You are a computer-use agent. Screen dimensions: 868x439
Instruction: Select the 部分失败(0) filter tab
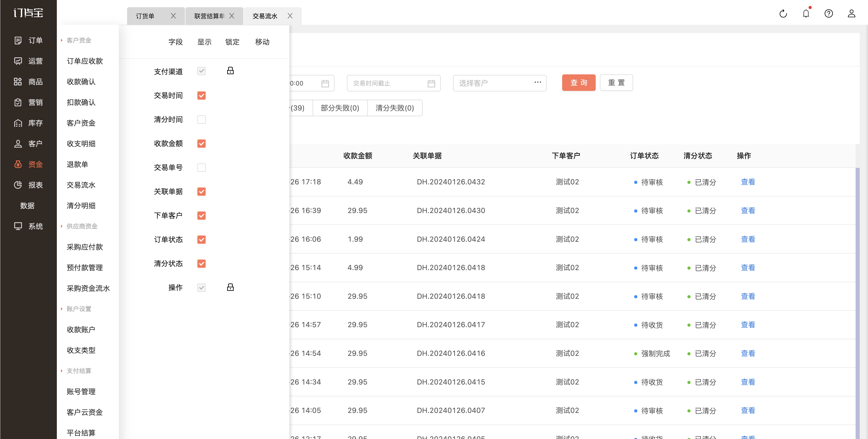coord(340,108)
